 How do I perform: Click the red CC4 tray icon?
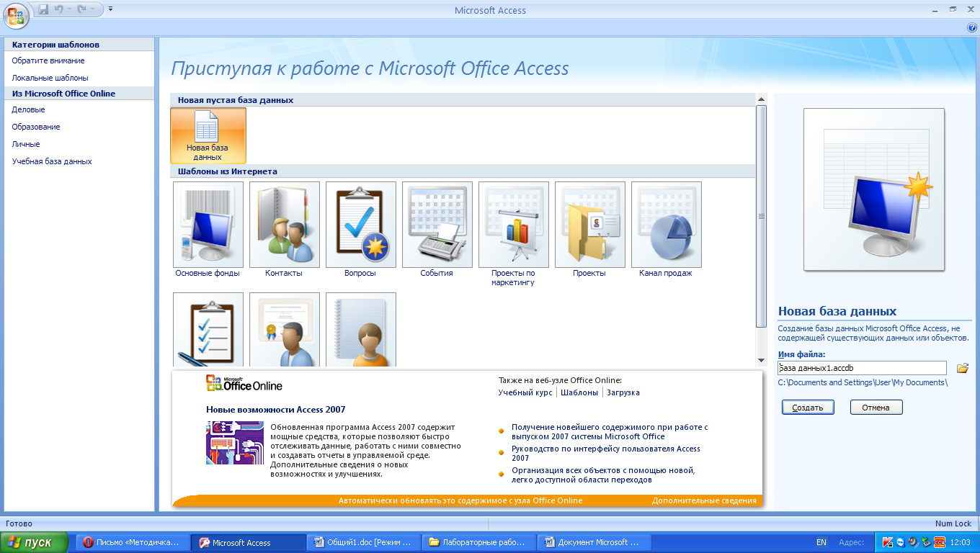pyautogui.click(x=940, y=542)
